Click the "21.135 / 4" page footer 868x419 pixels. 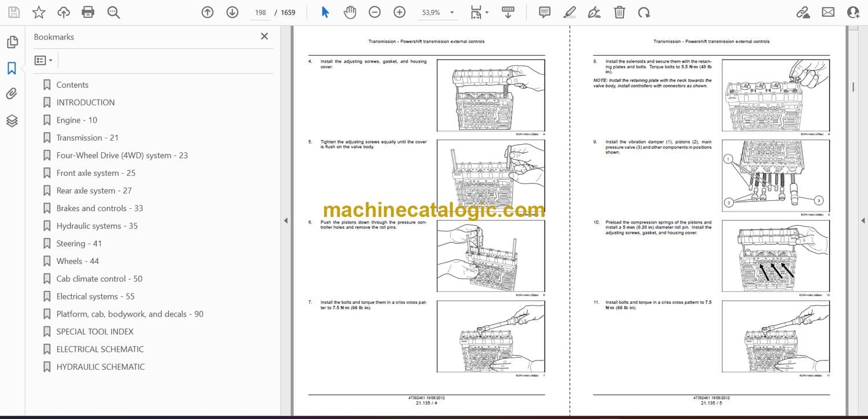426,403
